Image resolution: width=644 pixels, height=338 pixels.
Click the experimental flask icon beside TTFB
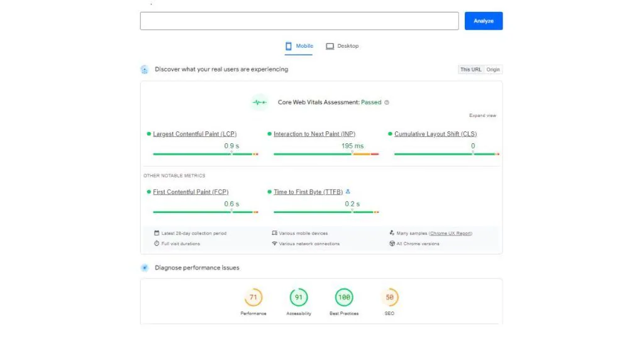pos(348,192)
